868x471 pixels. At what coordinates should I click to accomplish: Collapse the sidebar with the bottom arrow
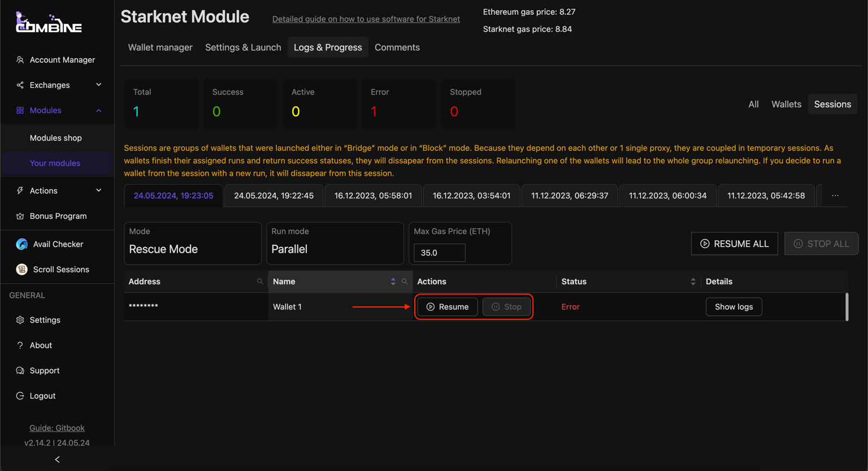57,460
